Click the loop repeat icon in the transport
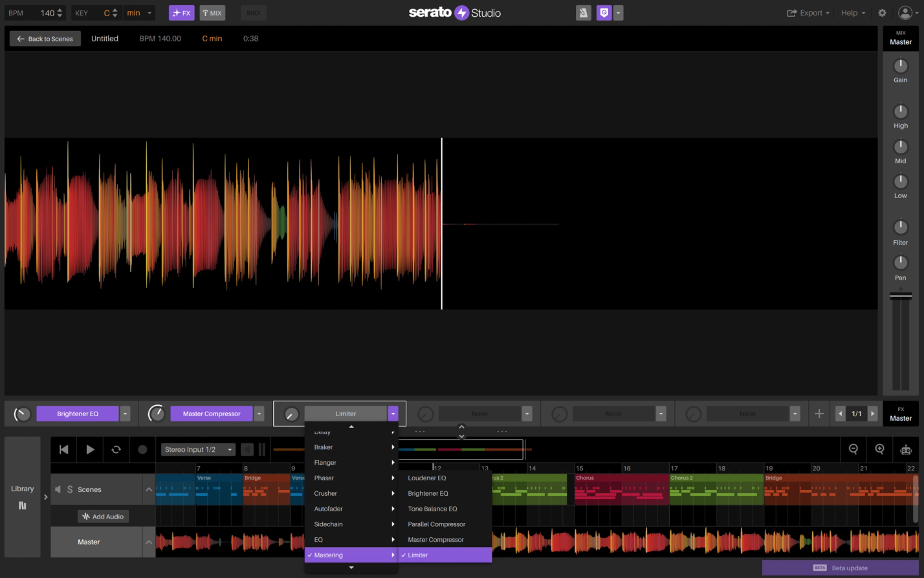924x578 pixels. pyautogui.click(x=116, y=449)
